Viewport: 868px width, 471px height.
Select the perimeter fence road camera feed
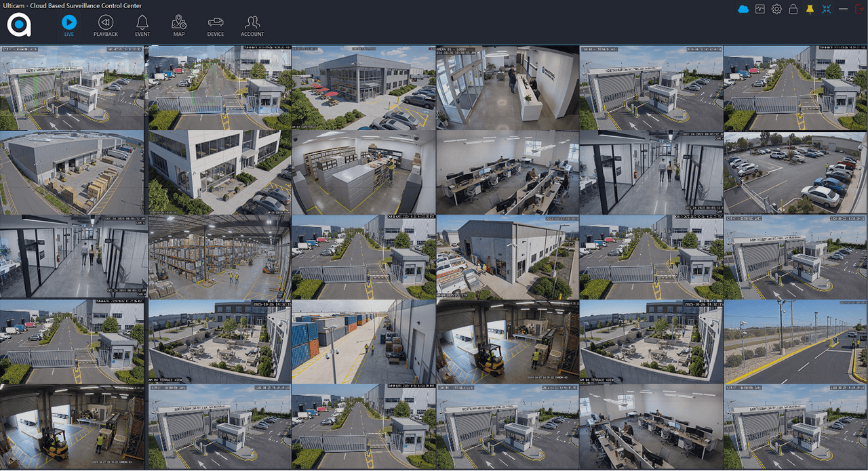point(795,342)
